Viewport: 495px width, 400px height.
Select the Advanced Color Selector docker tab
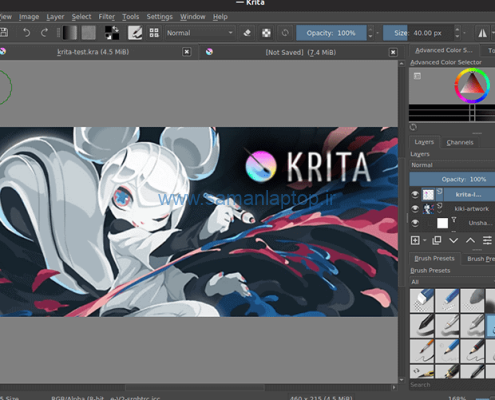pos(444,50)
